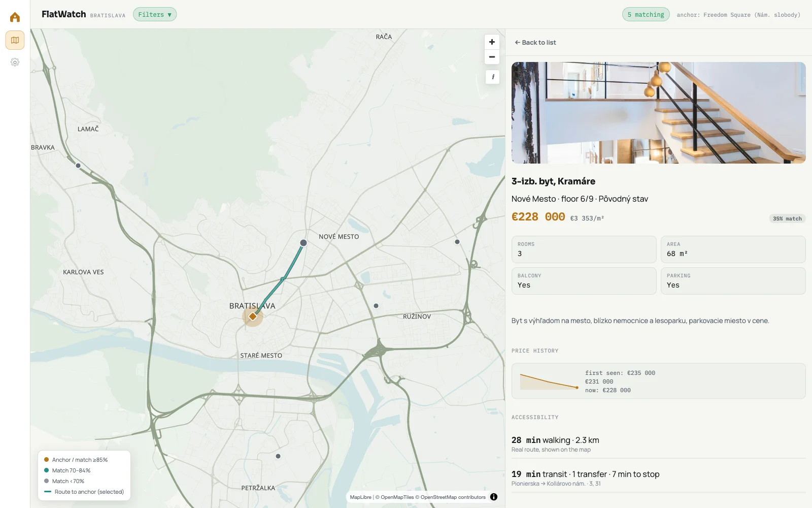Viewport: 812px width, 508px height.
Task: Click the 35% match badge
Action: click(x=787, y=218)
